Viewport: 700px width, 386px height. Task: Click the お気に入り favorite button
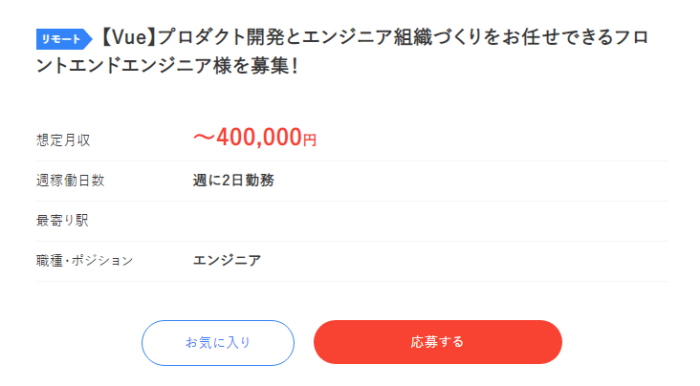(x=218, y=343)
